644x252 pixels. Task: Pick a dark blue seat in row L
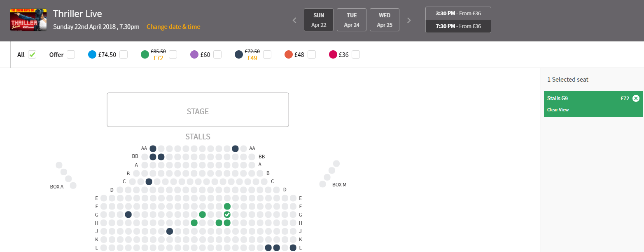(x=268, y=247)
